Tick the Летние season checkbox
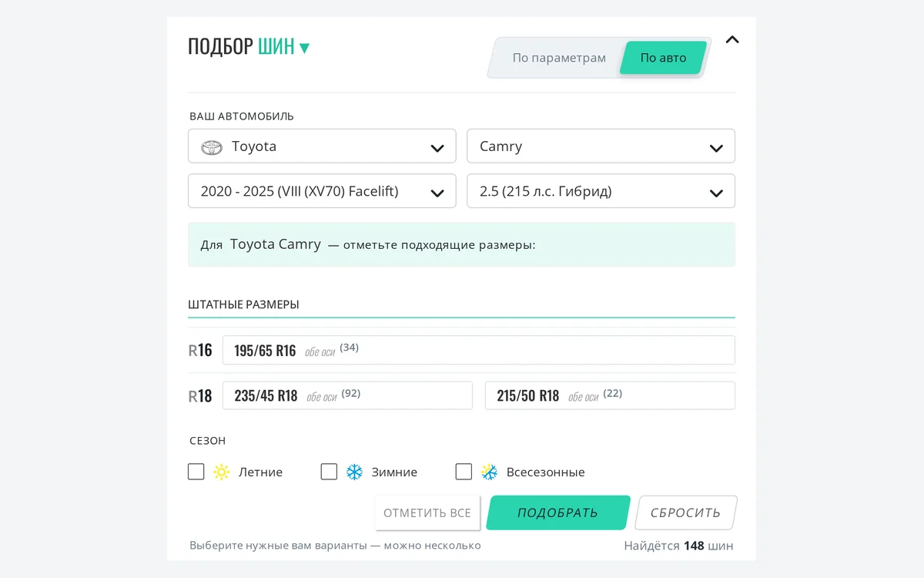Viewport: 924px width, 578px height. tap(196, 472)
